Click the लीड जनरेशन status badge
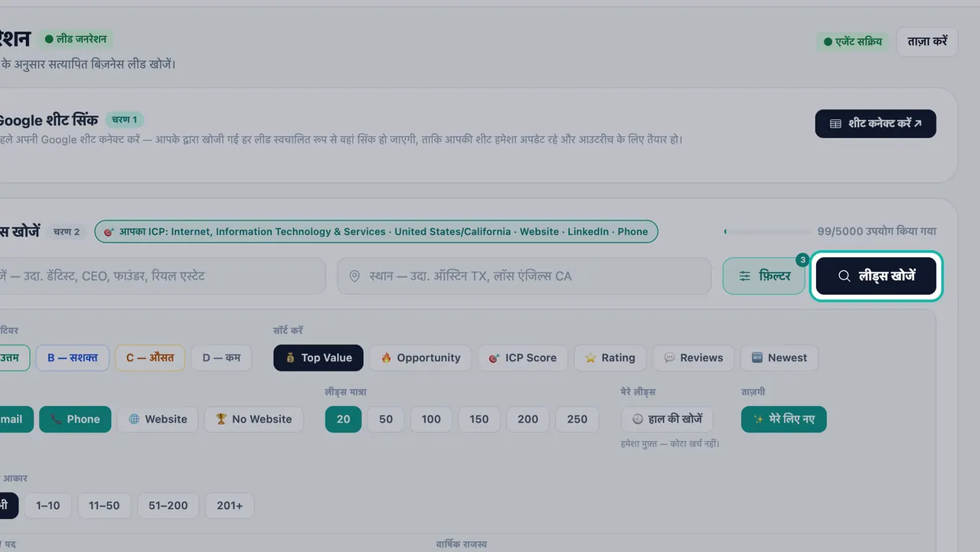980x552 pixels. pyautogui.click(x=76, y=38)
